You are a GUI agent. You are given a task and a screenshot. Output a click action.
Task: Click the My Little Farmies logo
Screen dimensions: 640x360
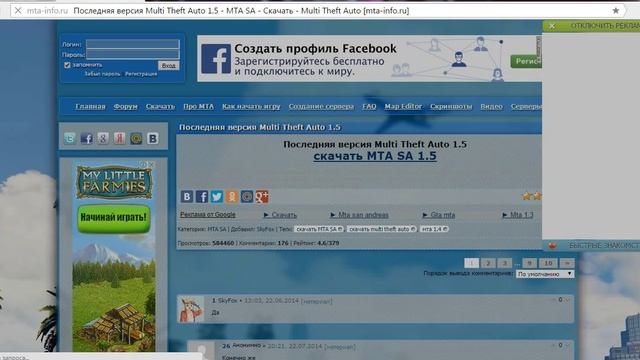pyautogui.click(x=114, y=182)
